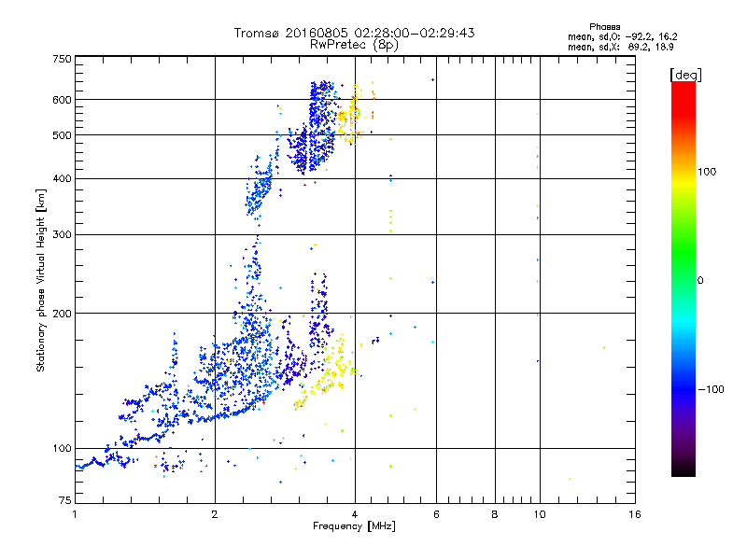This screenshot has width=747, height=560.
Task: Select the 'mean, sd,X: 89.2, 18.9' text
Action: [x=620, y=47]
